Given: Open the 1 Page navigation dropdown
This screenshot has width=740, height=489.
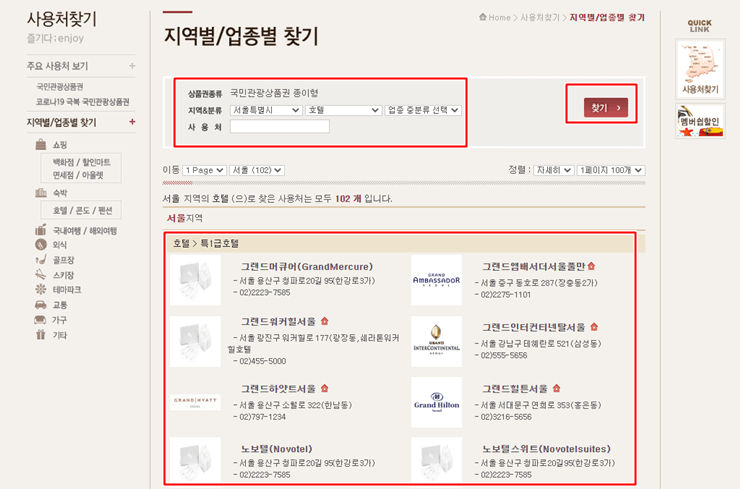Looking at the screenshot, I should click(205, 170).
